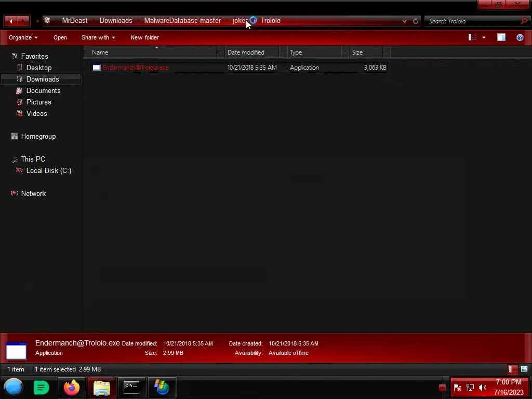532x399 pixels.
Task: Open File Explorer taskbar icon
Action: 101,388
